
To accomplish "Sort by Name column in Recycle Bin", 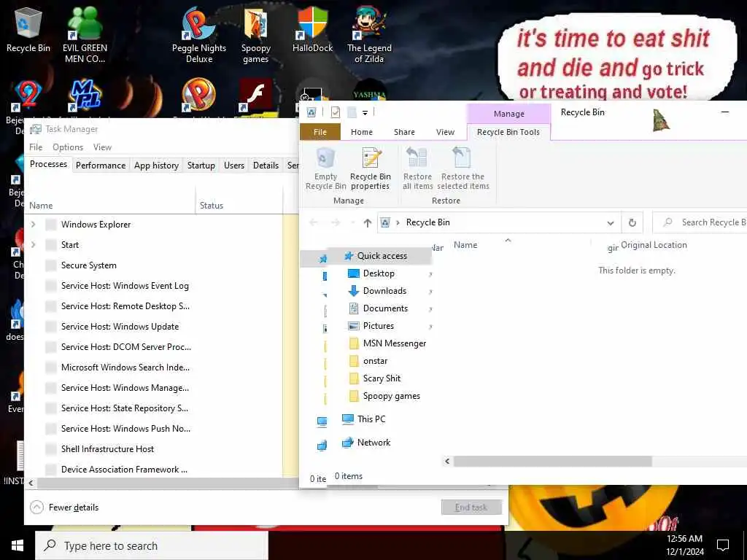I will point(465,245).
